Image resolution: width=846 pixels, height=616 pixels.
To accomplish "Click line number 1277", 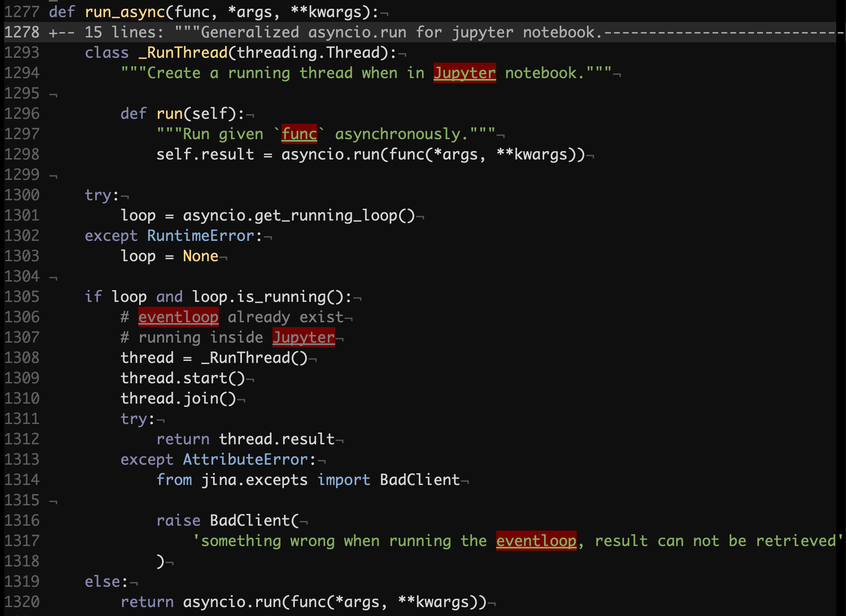I will click(22, 12).
